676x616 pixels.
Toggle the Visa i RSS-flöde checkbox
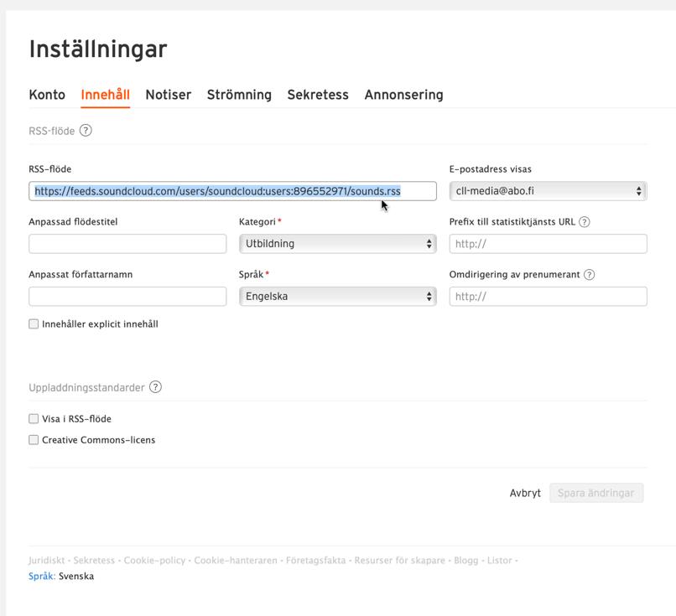[34, 419]
